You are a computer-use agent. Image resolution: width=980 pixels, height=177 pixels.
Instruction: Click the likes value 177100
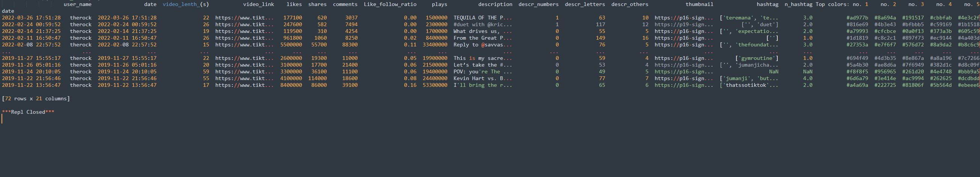(x=293, y=18)
